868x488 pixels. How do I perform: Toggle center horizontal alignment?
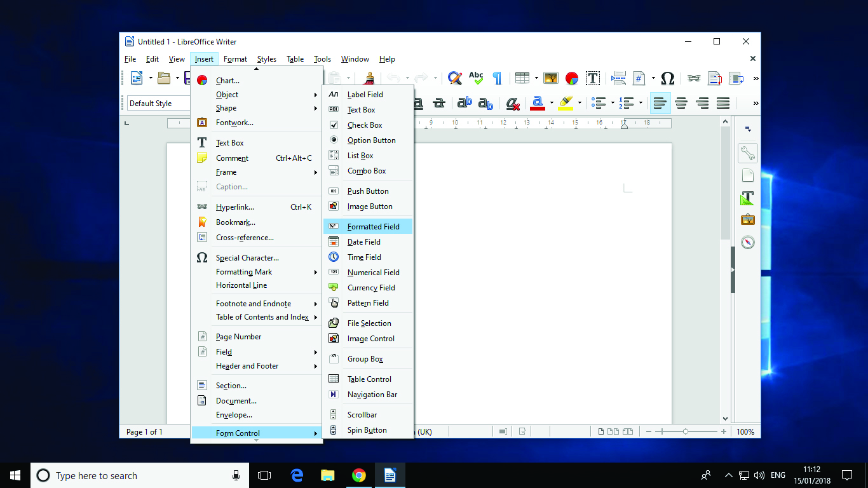[x=681, y=103]
